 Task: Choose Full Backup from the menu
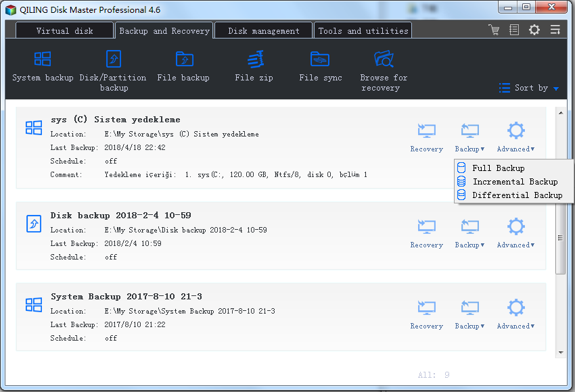point(513,168)
